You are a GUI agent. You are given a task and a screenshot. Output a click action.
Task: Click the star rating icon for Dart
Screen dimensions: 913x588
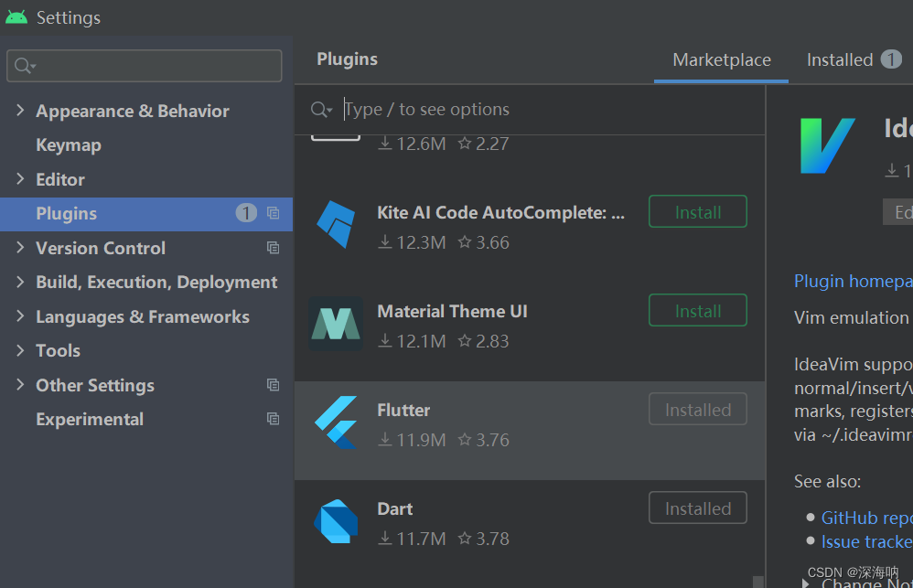click(x=464, y=539)
